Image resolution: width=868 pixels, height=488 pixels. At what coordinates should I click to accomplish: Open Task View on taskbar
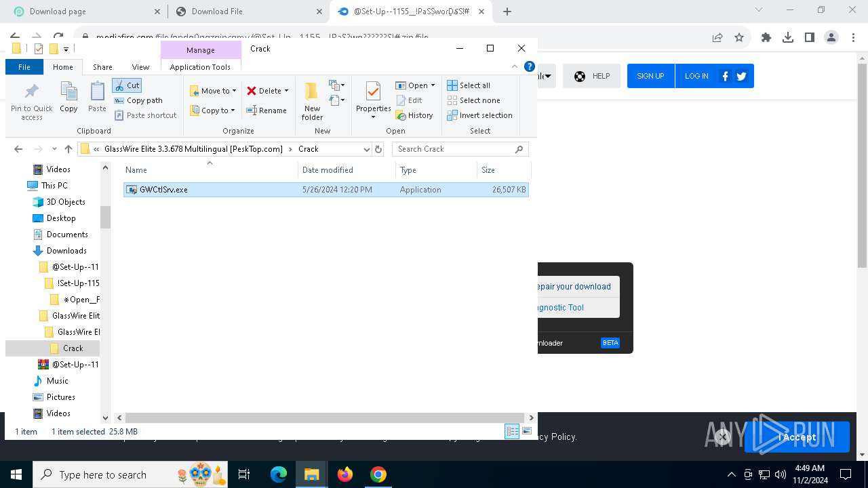[x=244, y=474]
